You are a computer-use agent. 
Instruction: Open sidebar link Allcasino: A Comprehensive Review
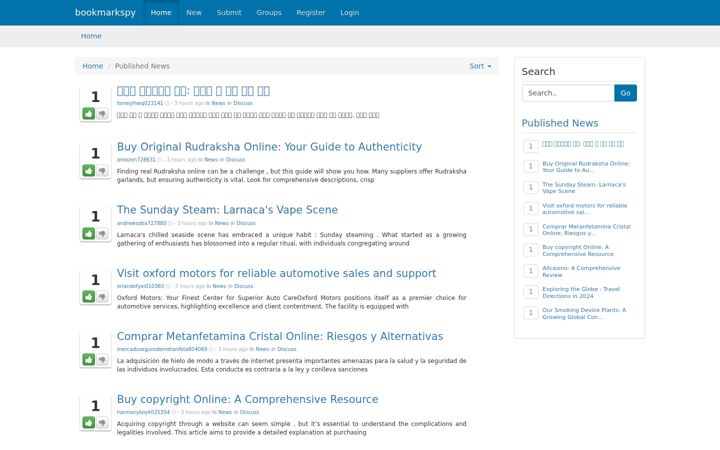click(581, 271)
